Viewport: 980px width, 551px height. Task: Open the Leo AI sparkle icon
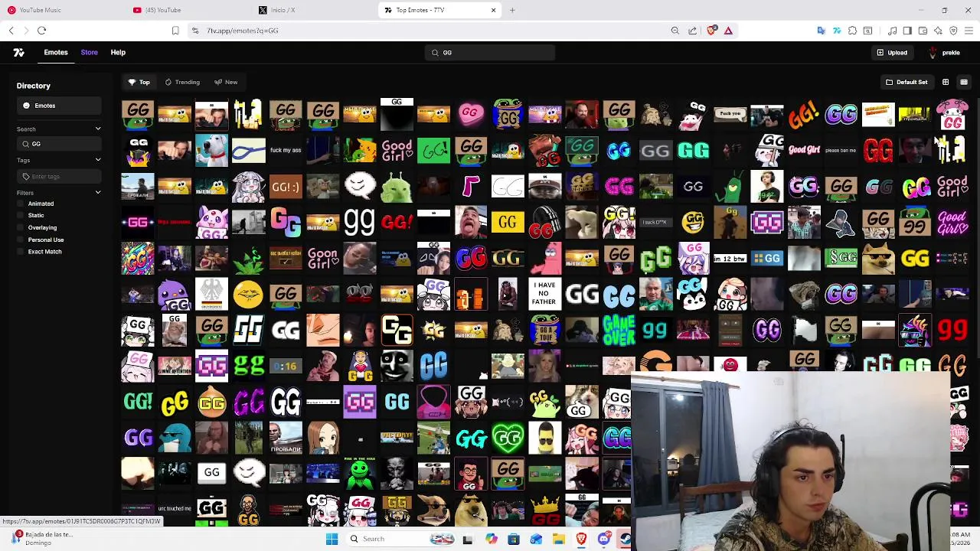tap(938, 31)
